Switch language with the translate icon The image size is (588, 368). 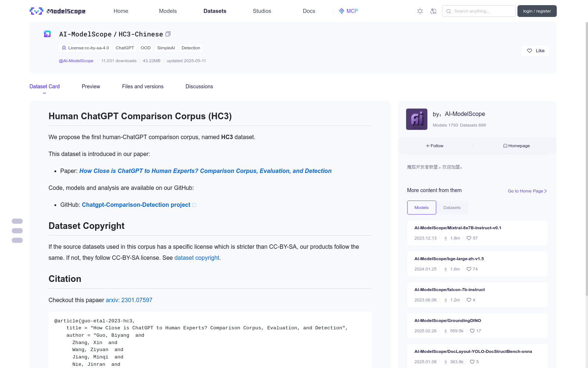point(434,11)
